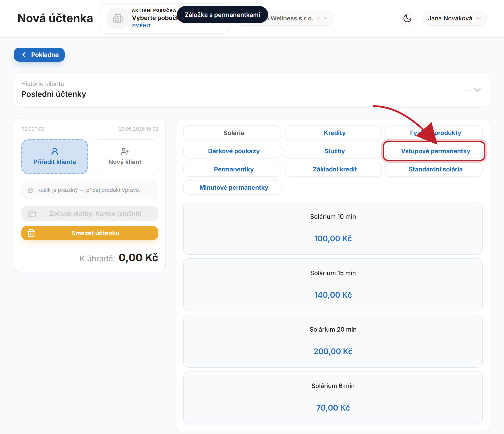Click the credit card payment icon
This screenshot has width=504, height=434.
(x=32, y=214)
